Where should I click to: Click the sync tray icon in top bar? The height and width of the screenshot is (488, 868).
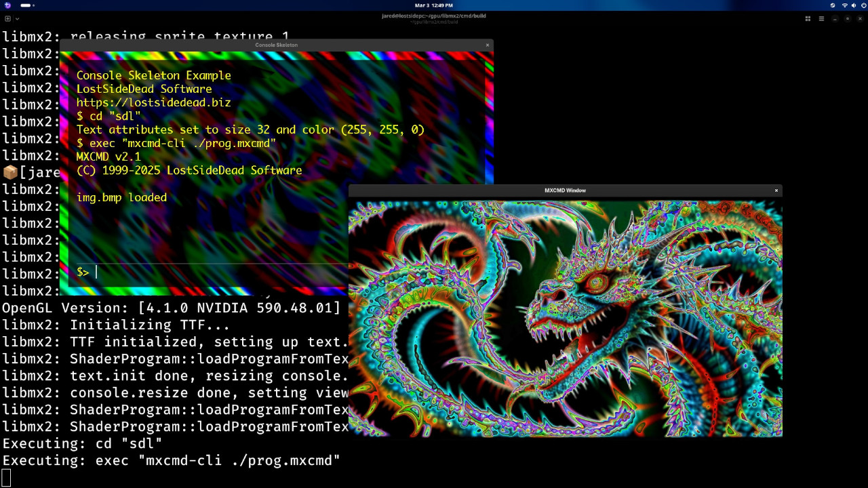[833, 5]
